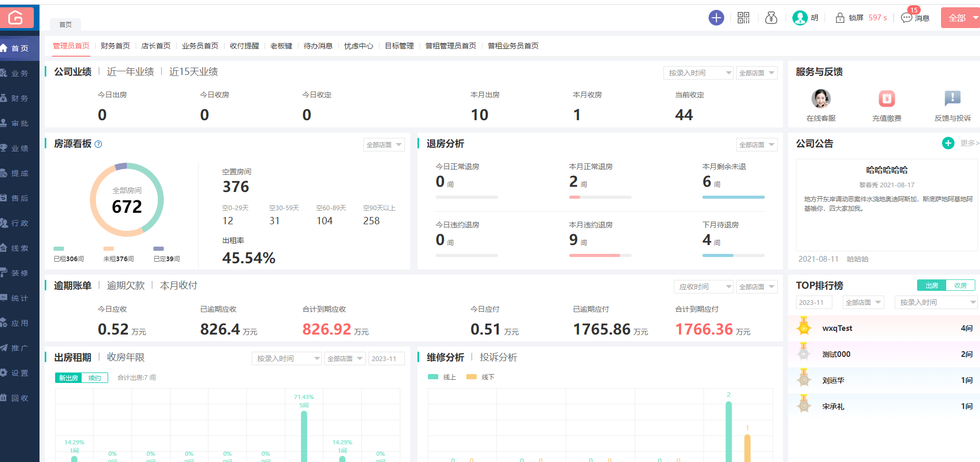Open 业务 sidebar menu
Screen dimensions: 980x462
20,73
